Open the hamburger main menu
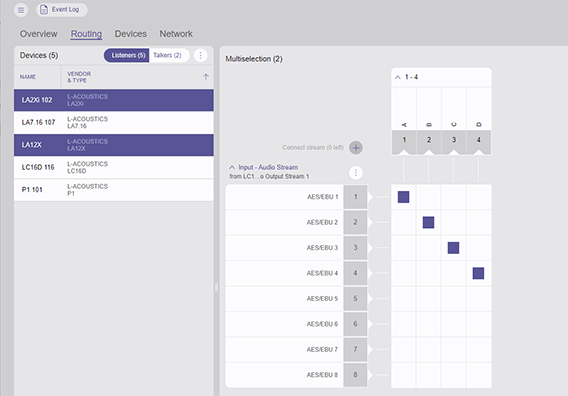 [21, 10]
